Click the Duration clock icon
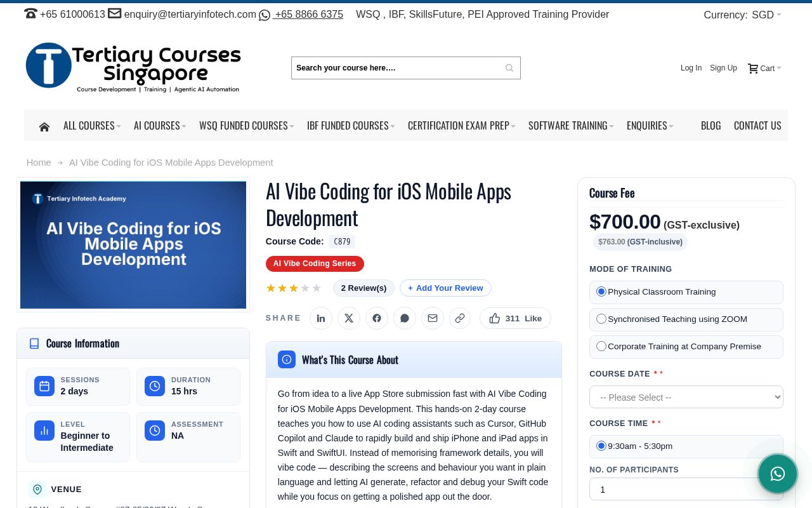 (155, 386)
